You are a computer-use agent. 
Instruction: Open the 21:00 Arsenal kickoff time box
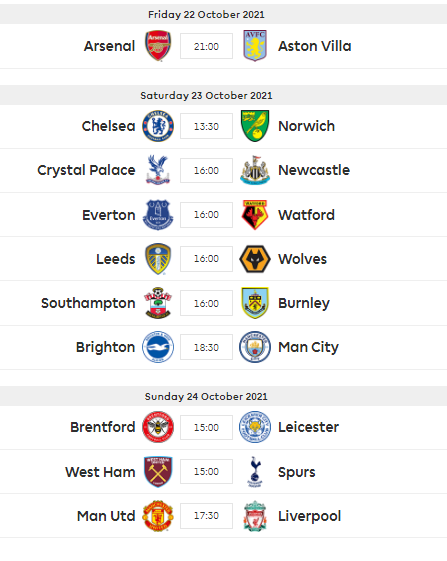tap(207, 46)
